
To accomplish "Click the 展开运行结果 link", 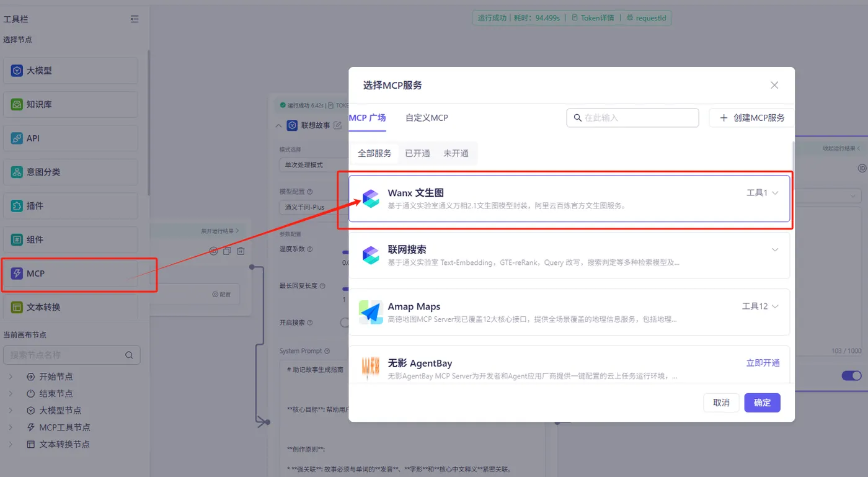I will click(219, 231).
